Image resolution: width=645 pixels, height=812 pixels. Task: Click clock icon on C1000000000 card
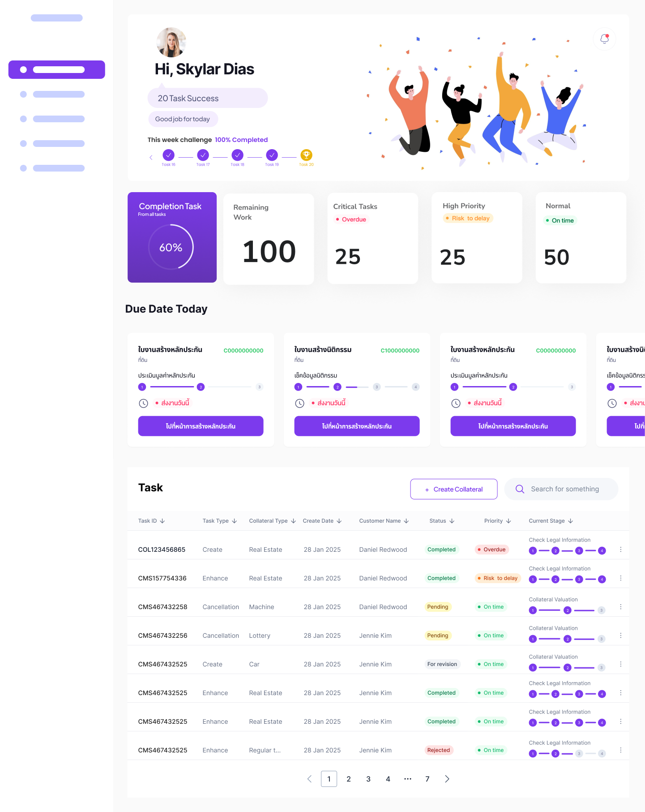300,403
